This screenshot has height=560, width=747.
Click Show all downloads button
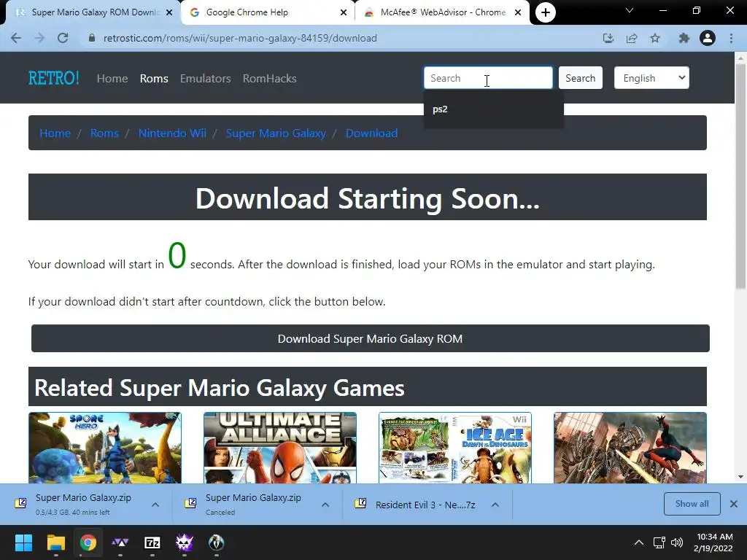coord(692,504)
